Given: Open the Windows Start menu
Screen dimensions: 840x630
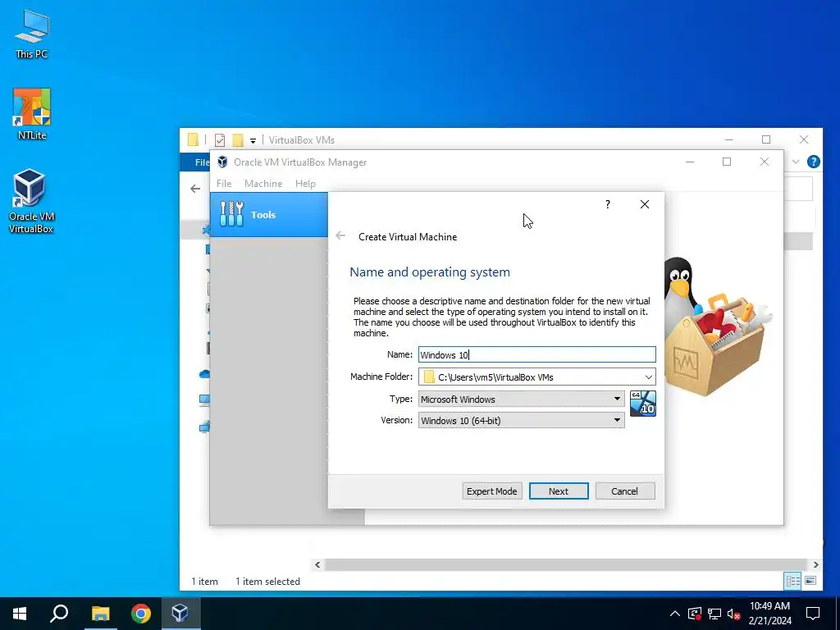Looking at the screenshot, I should (x=20, y=614).
